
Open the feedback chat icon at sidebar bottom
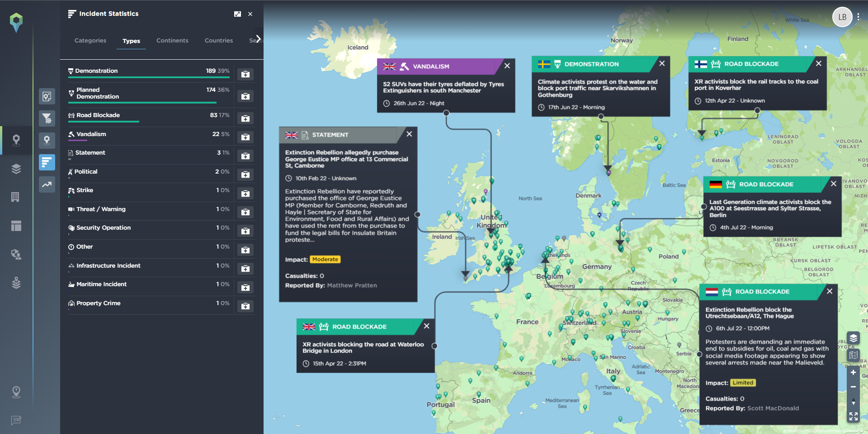(x=16, y=420)
